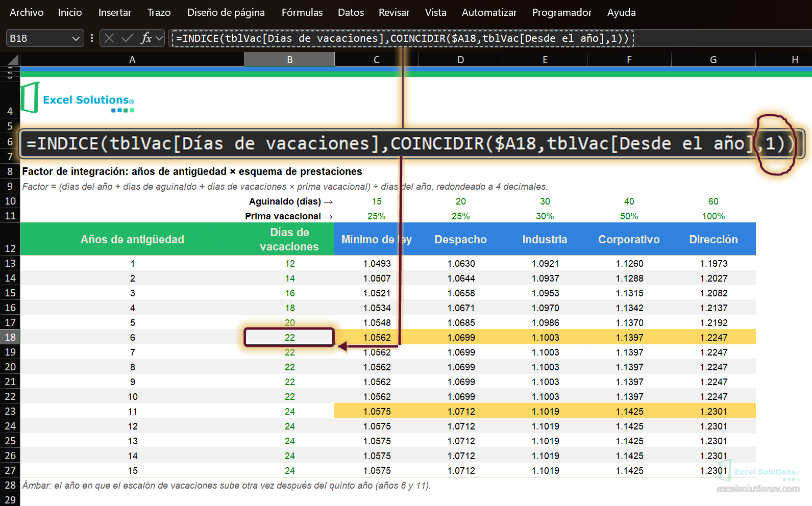Screen dimensions: 812x506
Task: Click the 'Corporativo' column header cell
Action: (x=629, y=239)
